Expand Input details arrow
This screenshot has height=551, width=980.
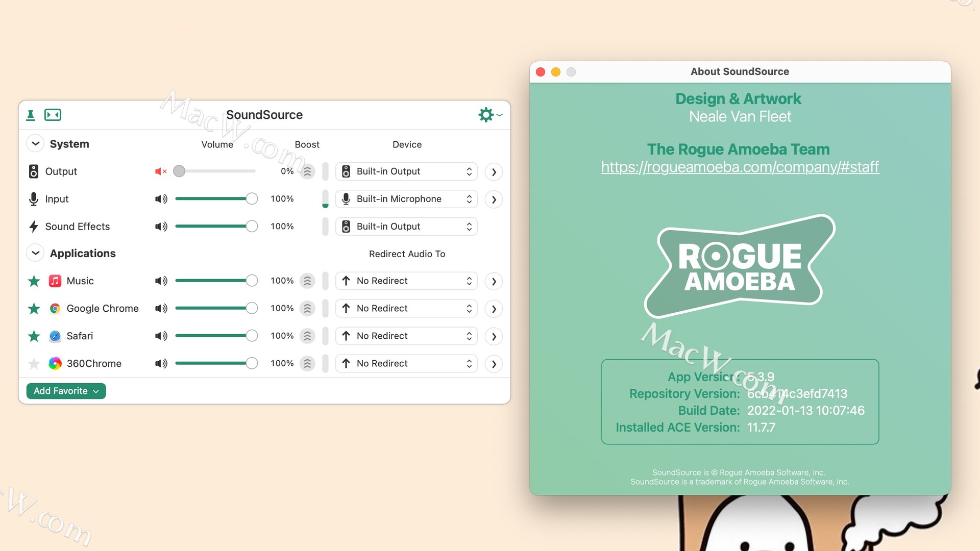(x=494, y=199)
